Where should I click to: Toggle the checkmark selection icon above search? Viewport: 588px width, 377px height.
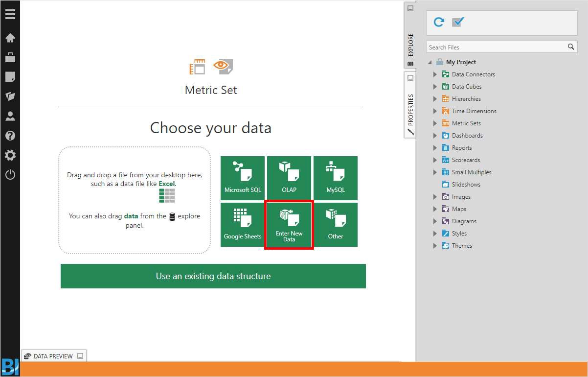coord(458,22)
